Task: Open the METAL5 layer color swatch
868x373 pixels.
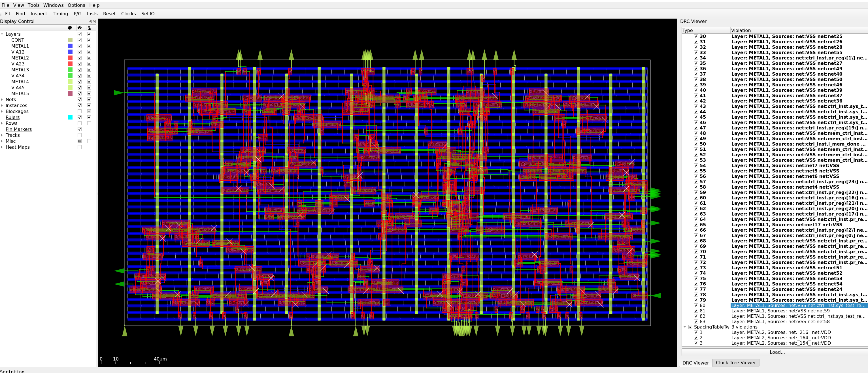Action: 70,94
